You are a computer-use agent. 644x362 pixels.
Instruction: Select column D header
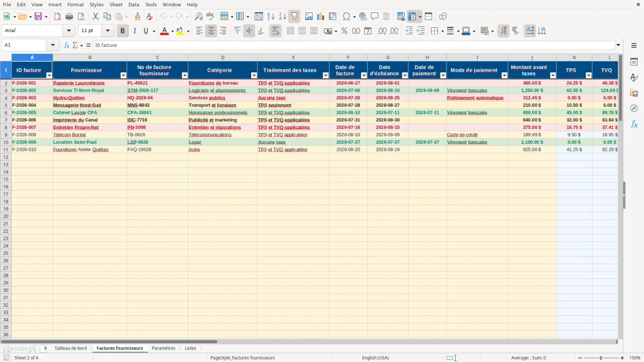point(223,57)
